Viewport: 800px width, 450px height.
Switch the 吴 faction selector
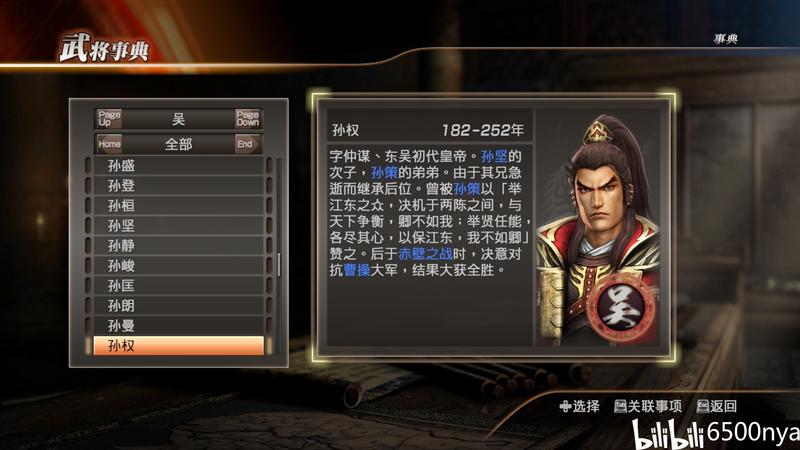tap(179, 119)
